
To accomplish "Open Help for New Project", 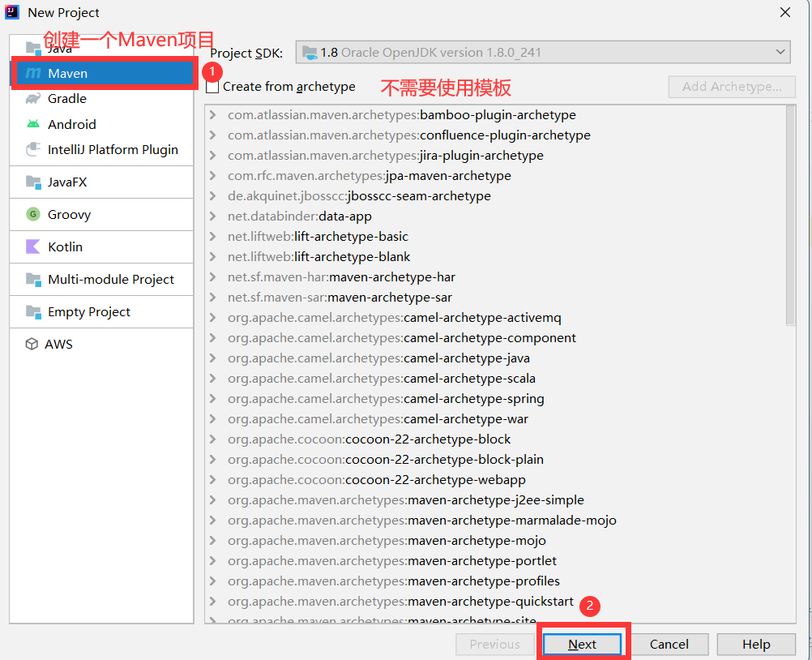I will click(x=756, y=644).
